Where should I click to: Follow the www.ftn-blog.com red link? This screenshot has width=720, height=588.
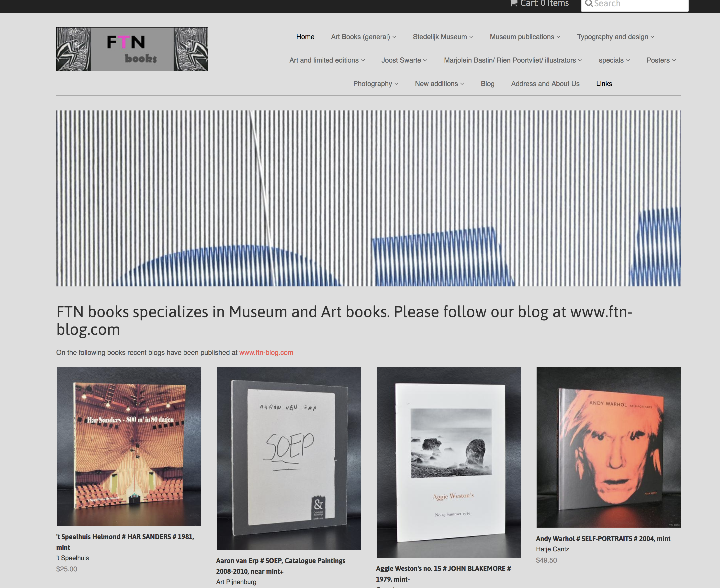(266, 352)
